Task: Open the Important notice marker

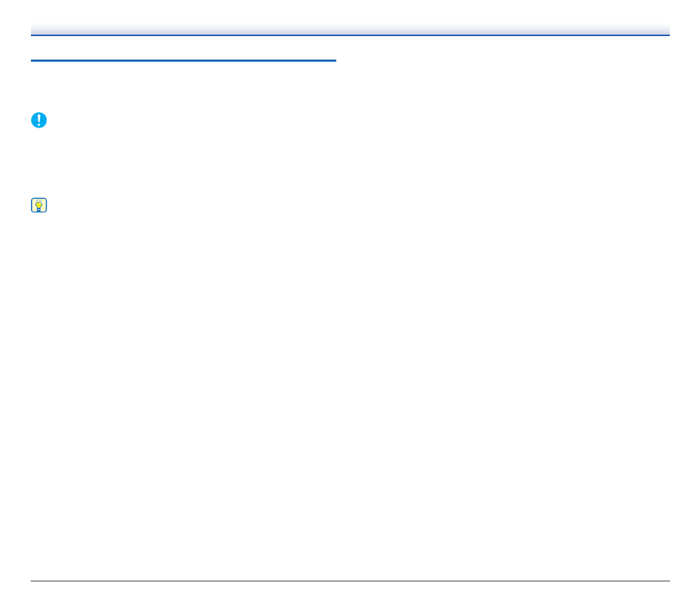Action: point(39,120)
